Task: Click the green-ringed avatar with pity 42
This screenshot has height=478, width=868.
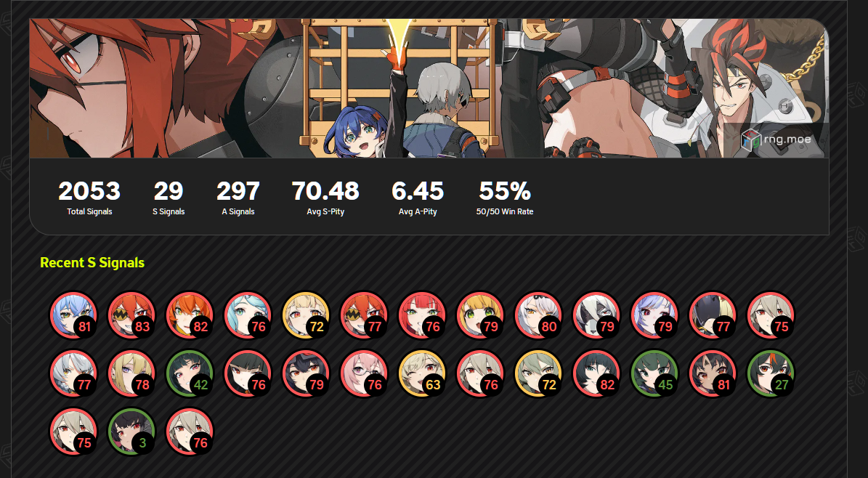Action: point(190,374)
